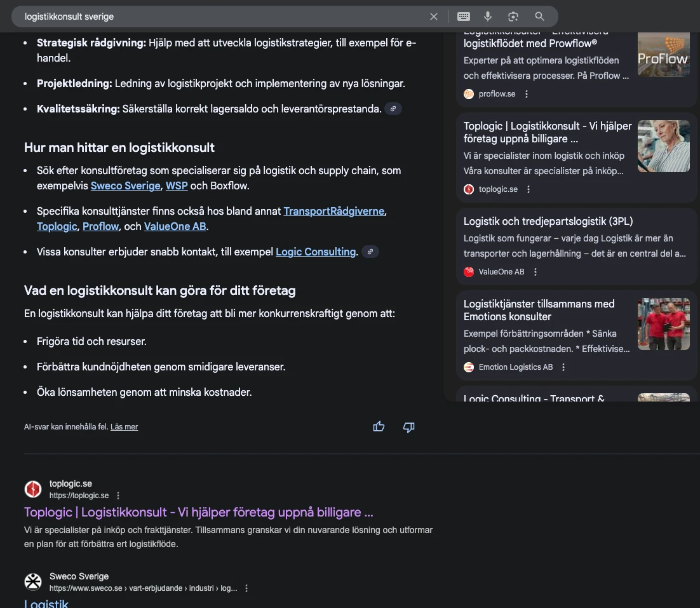Follow the Sweco Sverige link

tap(125, 186)
